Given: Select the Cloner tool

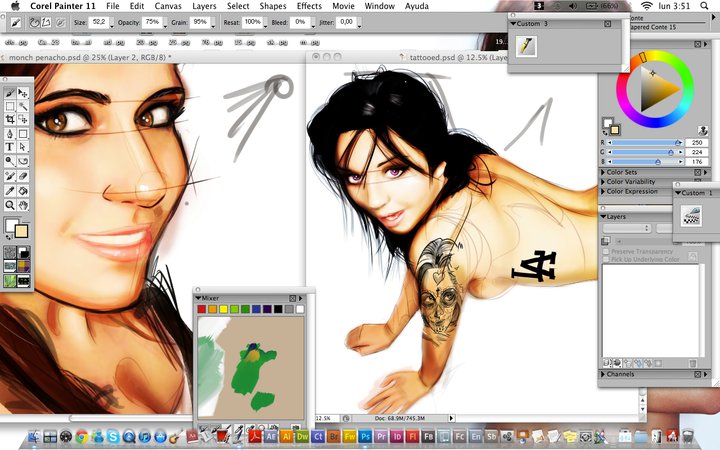Looking at the screenshot, I should click(22, 161).
